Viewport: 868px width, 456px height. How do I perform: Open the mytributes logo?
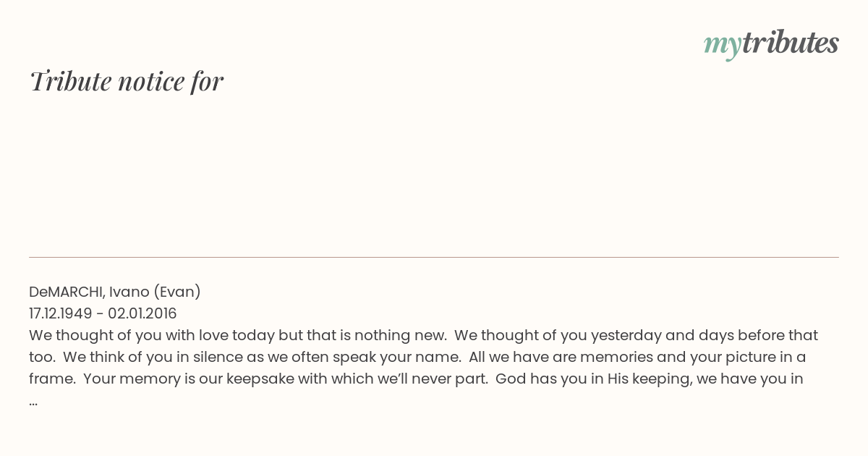pyautogui.click(x=771, y=43)
